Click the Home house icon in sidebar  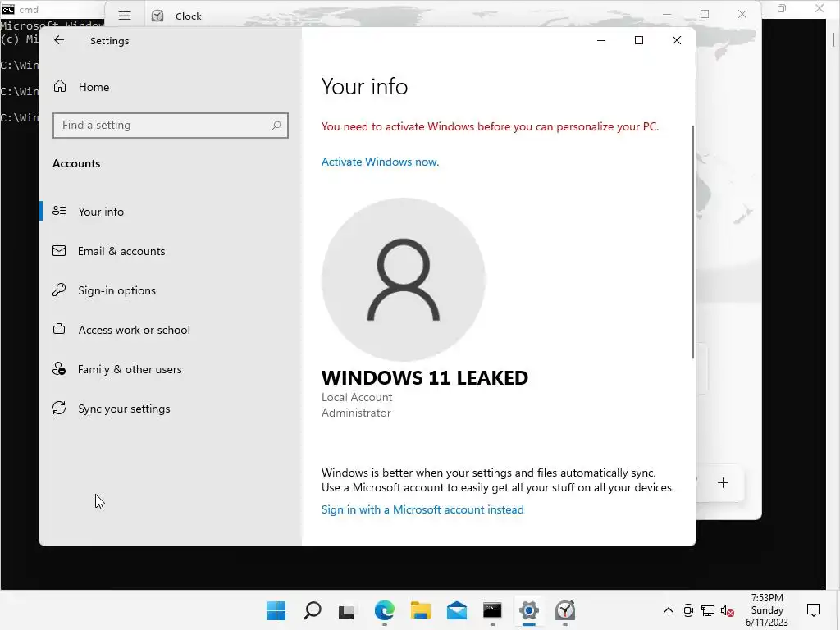pyautogui.click(x=60, y=86)
